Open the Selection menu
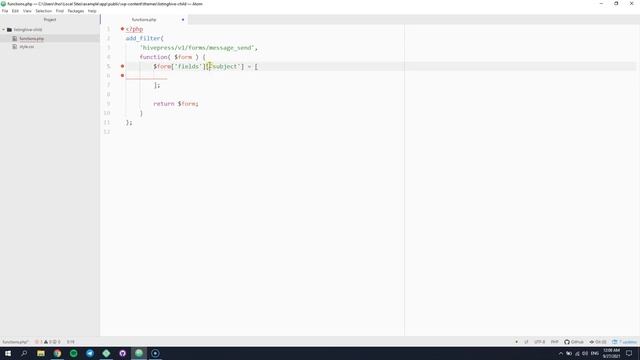Screen dimensions: 640x360 click(x=43, y=11)
